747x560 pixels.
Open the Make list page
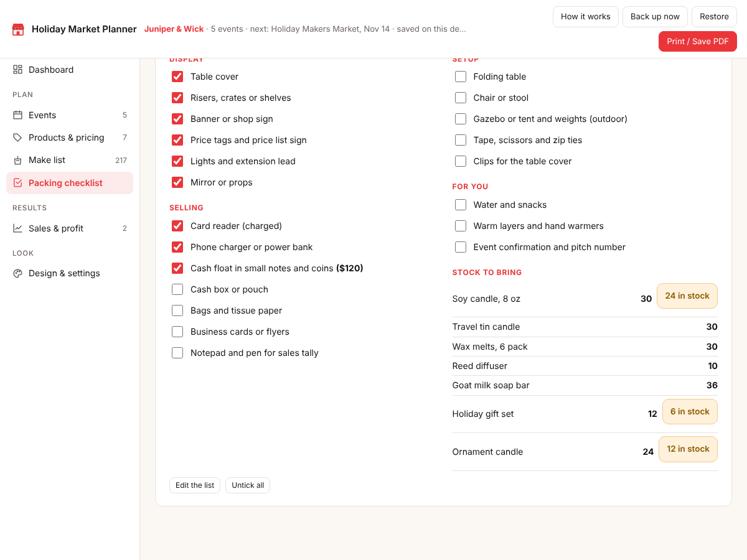70,160
